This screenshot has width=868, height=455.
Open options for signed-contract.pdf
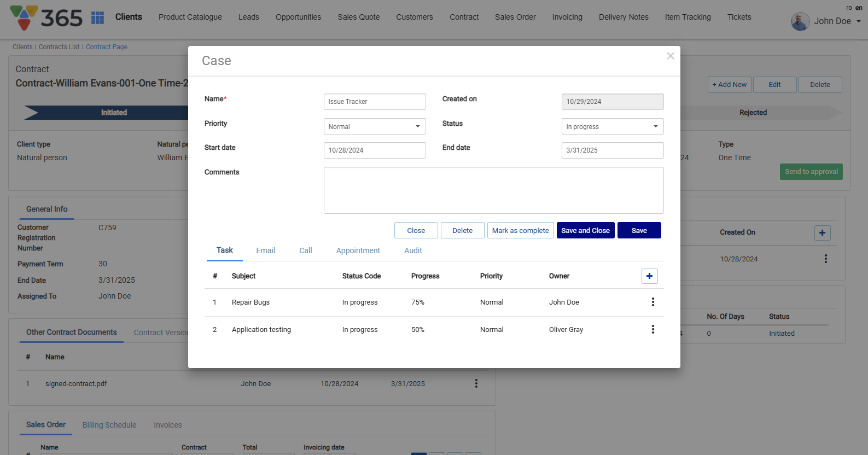(476, 383)
